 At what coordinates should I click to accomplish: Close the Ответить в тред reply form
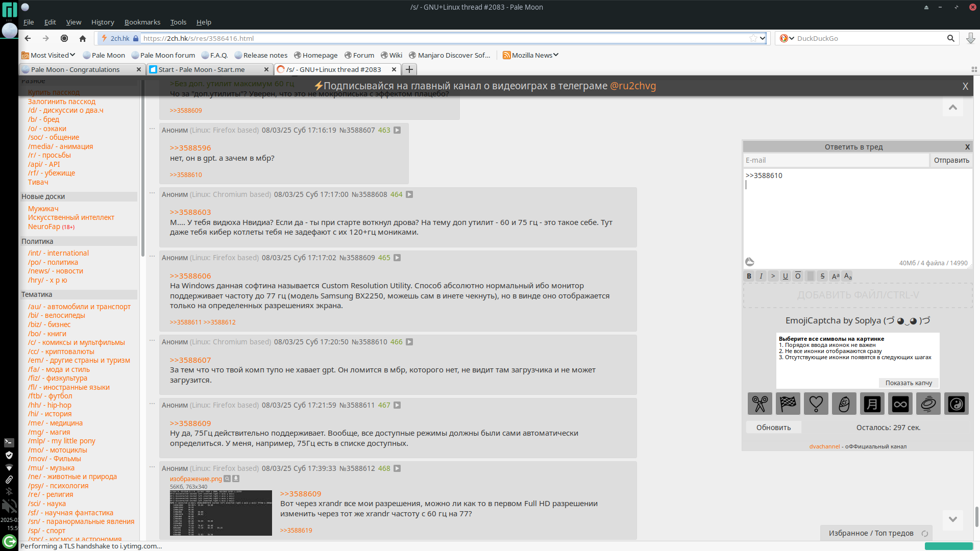point(967,147)
